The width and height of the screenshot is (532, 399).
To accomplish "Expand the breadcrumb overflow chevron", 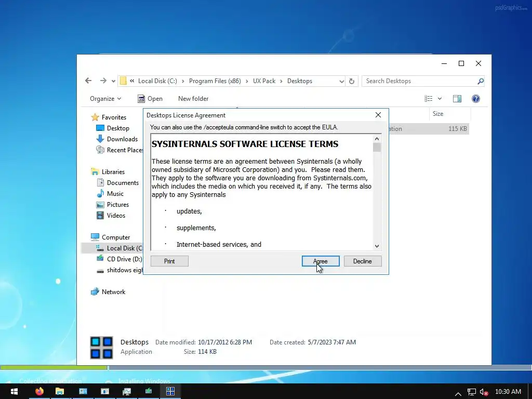I will point(132,81).
